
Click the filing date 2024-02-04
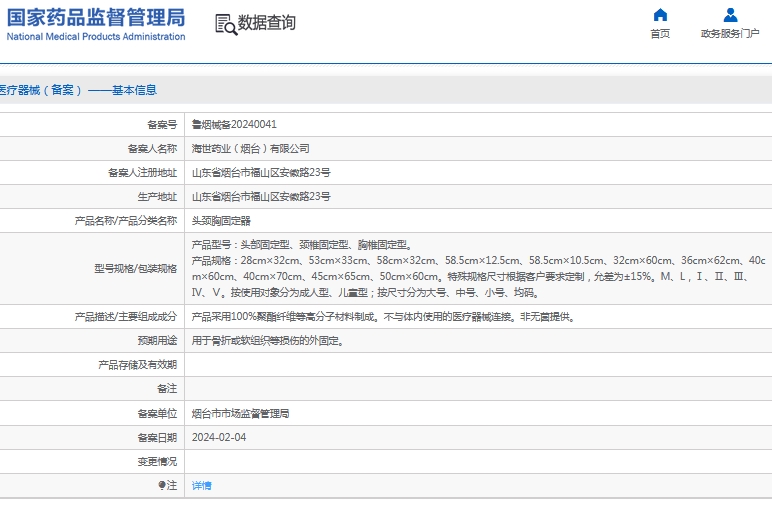pos(219,438)
